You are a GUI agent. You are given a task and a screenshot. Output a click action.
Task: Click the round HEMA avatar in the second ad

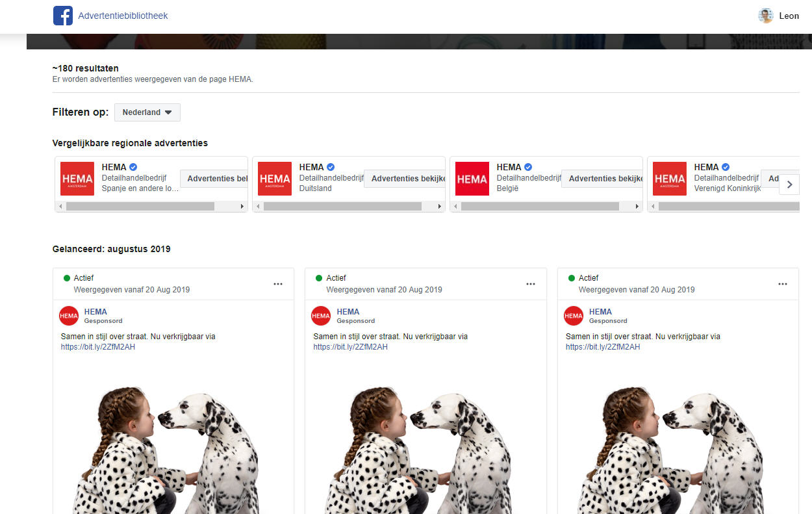321,316
